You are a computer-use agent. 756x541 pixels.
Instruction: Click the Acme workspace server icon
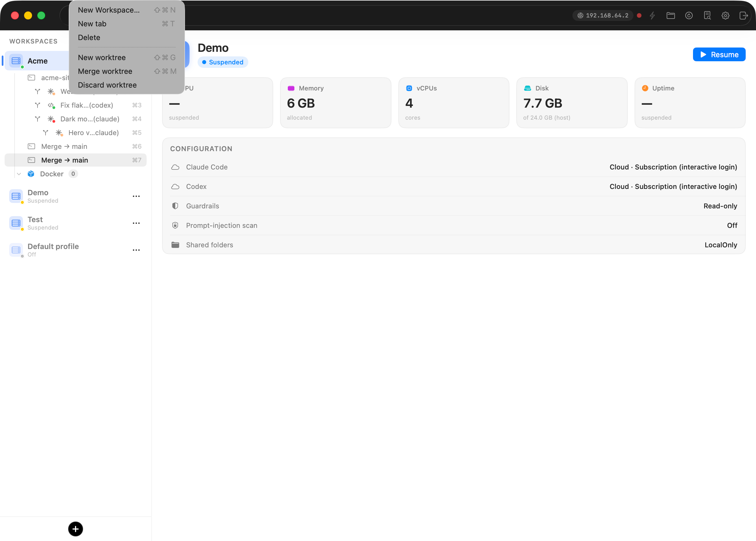(x=16, y=61)
